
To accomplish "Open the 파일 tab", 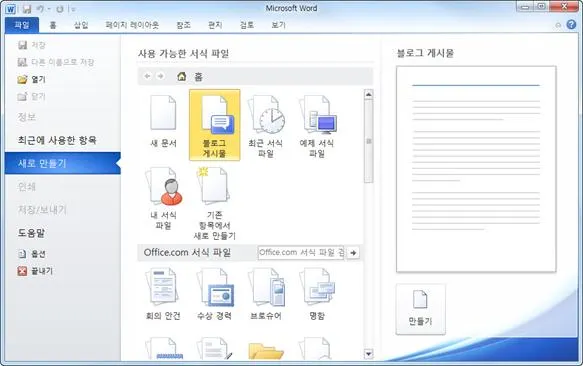I will point(22,25).
